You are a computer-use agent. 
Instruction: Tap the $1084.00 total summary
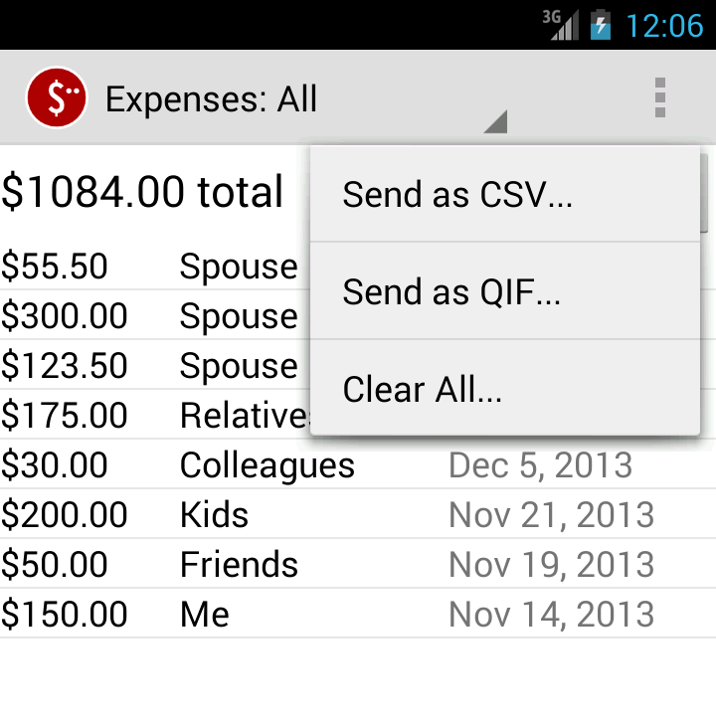[142, 192]
